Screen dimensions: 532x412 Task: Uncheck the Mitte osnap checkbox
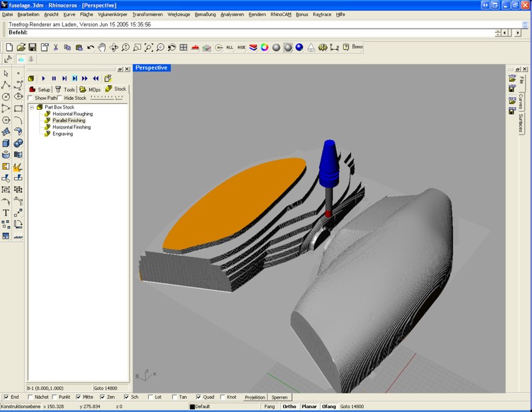78,397
